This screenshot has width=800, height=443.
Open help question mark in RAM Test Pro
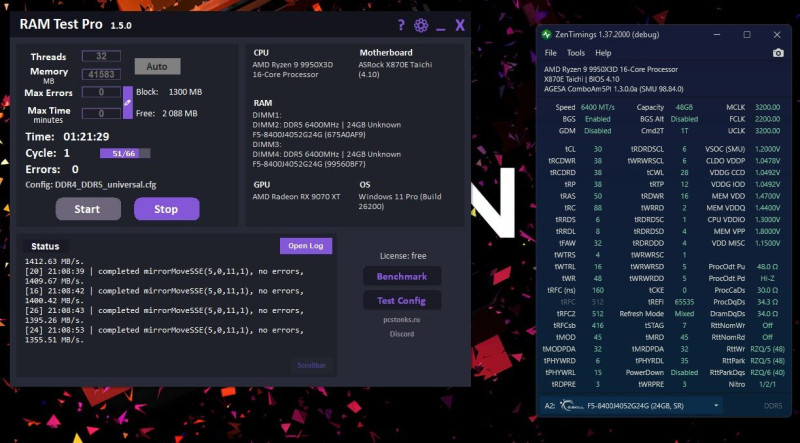tap(401, 25)
